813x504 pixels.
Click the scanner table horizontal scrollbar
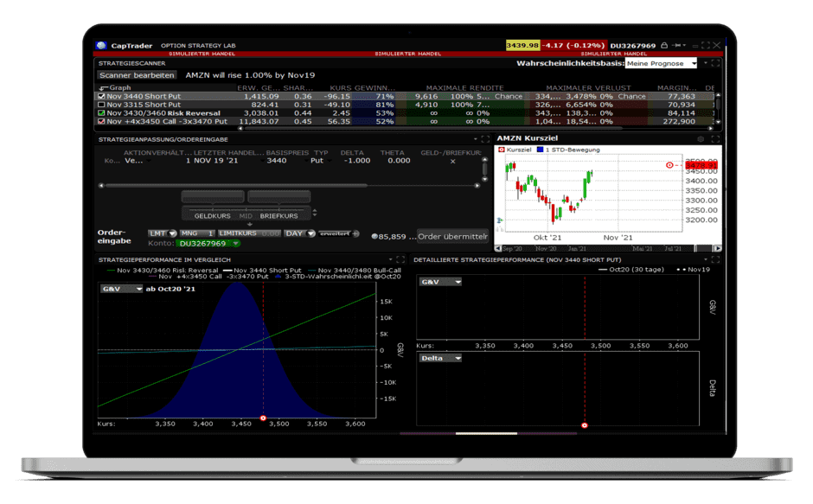point(476,128)
